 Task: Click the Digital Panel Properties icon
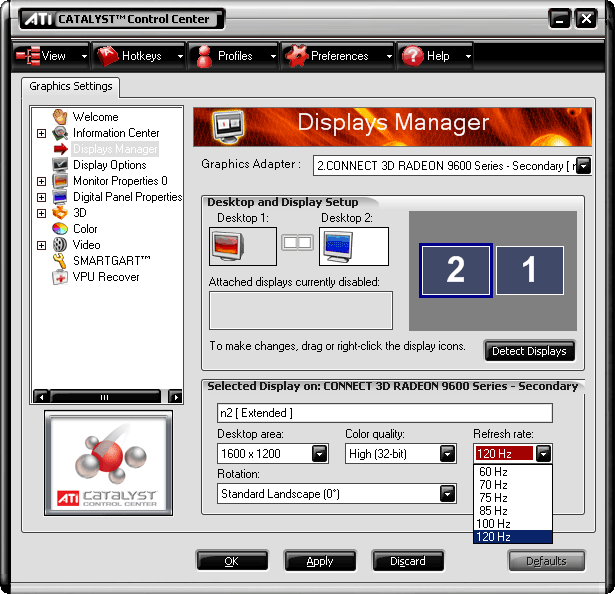pyautogui.click(x=60, y=197)
